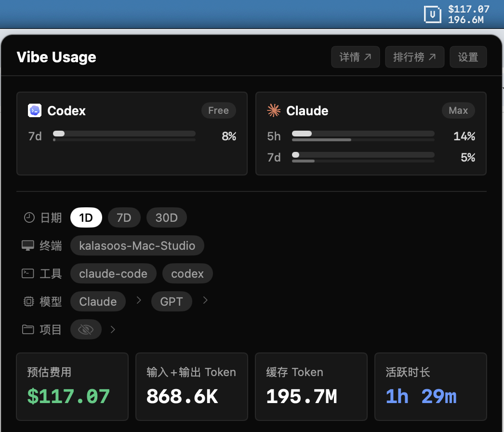
Task: Click the 7d label in Codex card
Action: tap(35, 136)
